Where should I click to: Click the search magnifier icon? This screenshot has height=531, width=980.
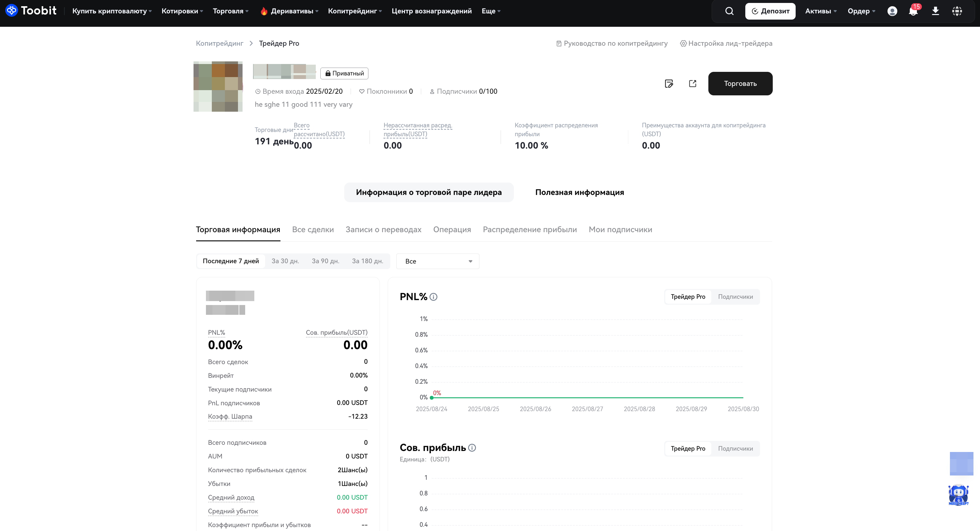point(729,11)
